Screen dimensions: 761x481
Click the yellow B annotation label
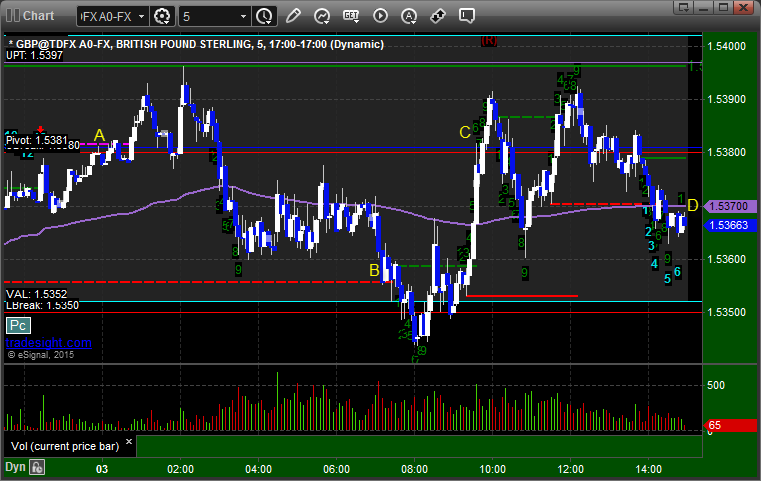click(374, 270)
